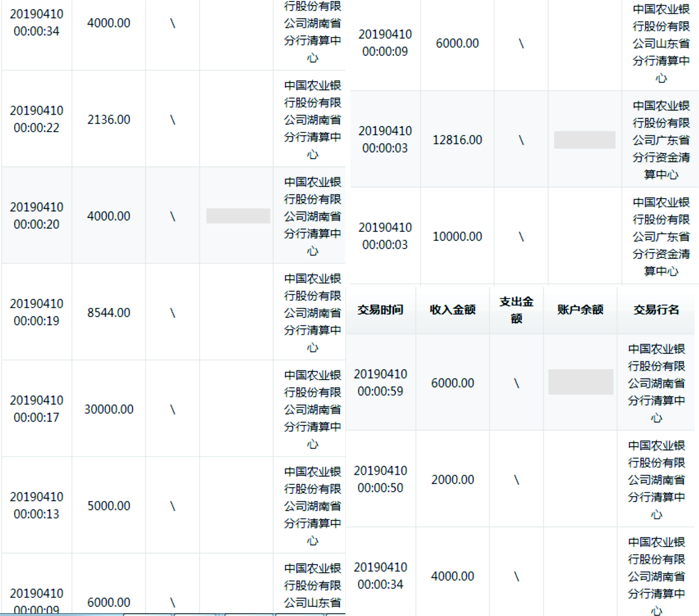
Task: Click the bank name in the 00:00:20 row
Action: click(x=313, y=216)
